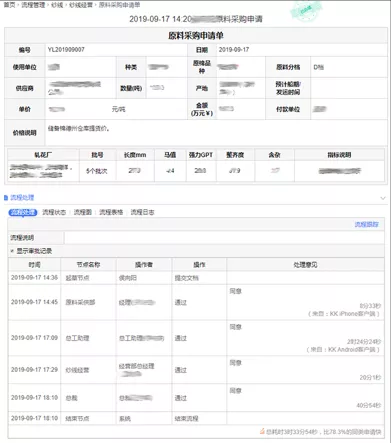Image resolution: width=391 pixels, height=443 pixels.
Task: Click document number YL201909007
Action: [x=66, y=50]
